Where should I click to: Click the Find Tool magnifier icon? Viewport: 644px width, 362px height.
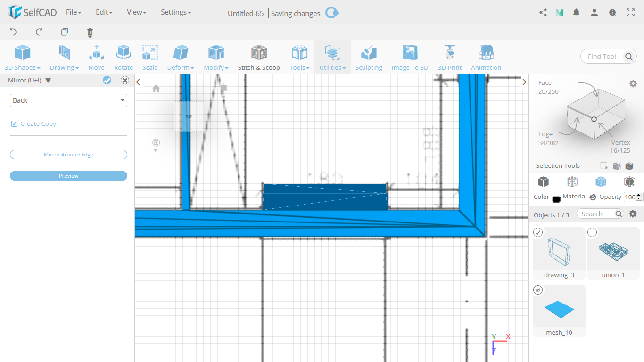629,57
